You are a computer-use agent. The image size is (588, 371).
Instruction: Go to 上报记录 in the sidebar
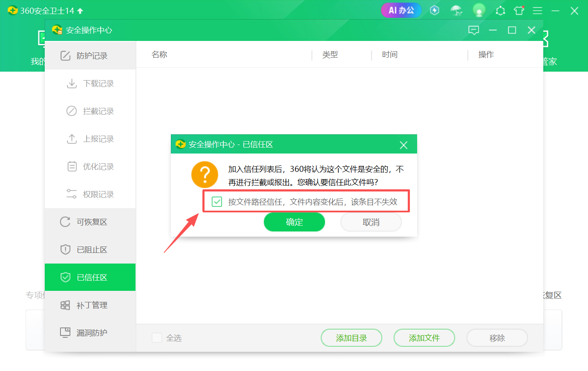pyautogui.click(x=90, y=139)
